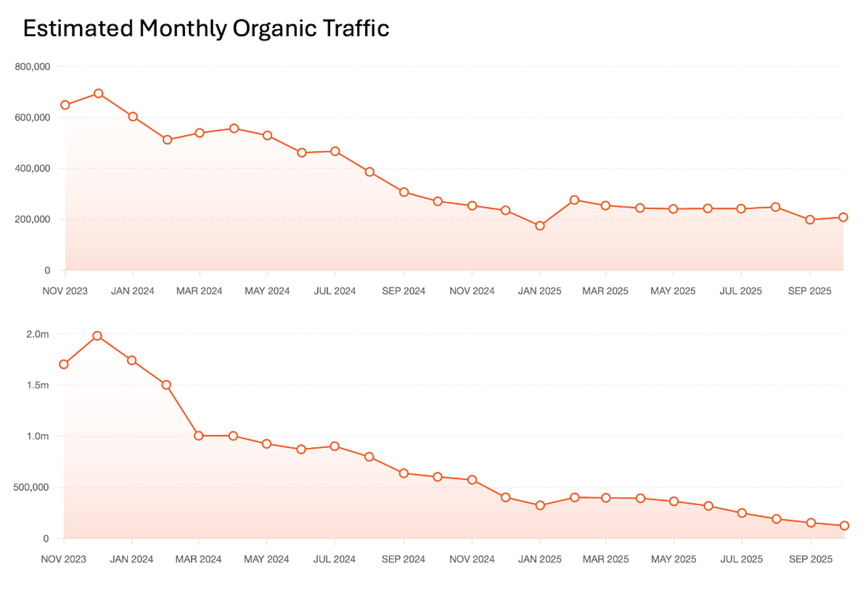The image size is (868, 596).
Task: Select the top chart's final data point at right edge
Action: pyautogui.click(x=843, y=218)
